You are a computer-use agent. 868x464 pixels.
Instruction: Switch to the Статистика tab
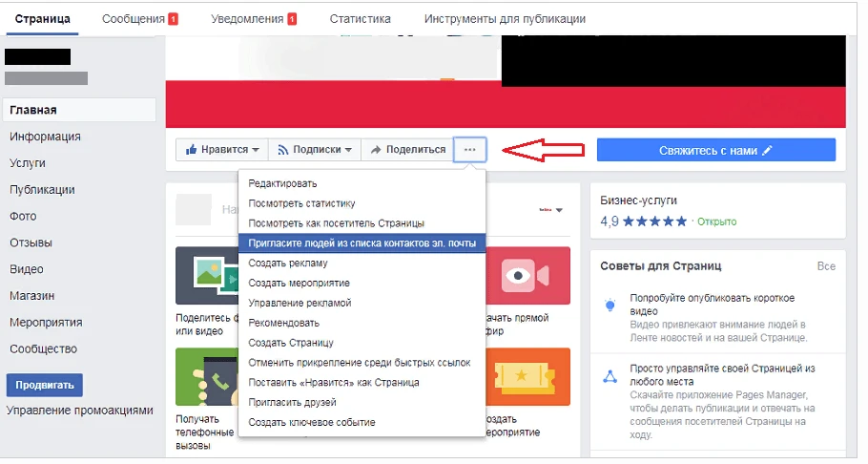[x=360, y=19]
